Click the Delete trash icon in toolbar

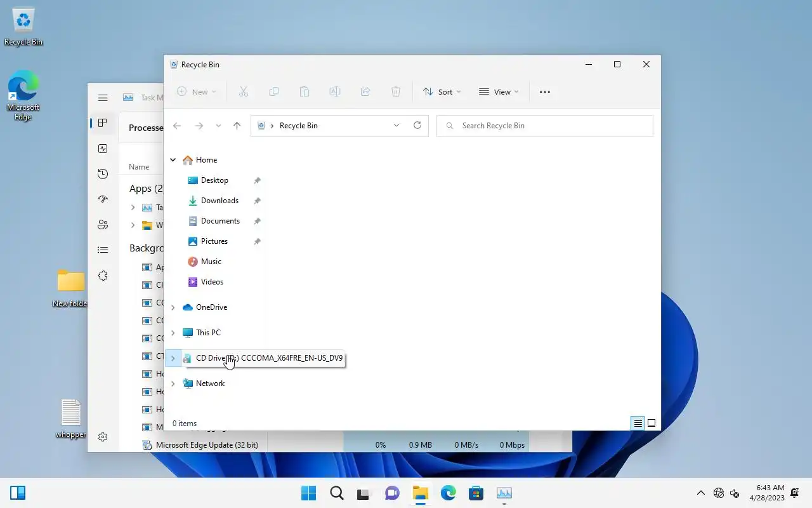point(396,92)
